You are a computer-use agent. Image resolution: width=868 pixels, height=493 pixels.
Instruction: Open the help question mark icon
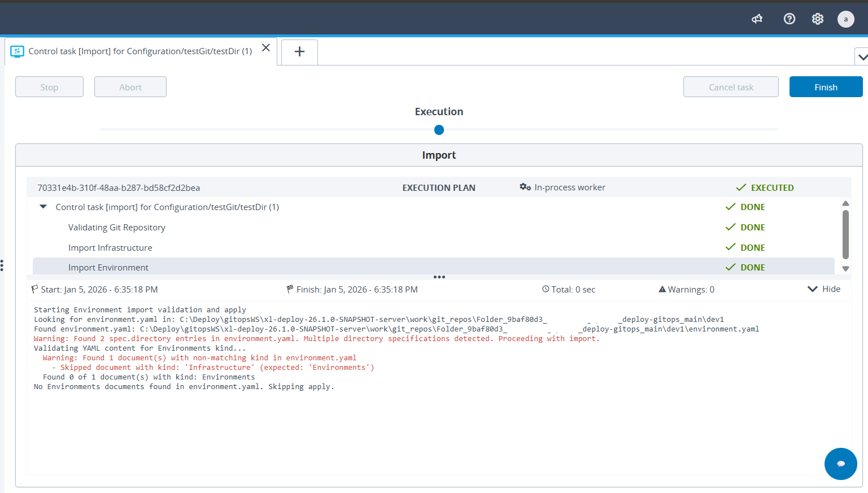tap(790, 19)
